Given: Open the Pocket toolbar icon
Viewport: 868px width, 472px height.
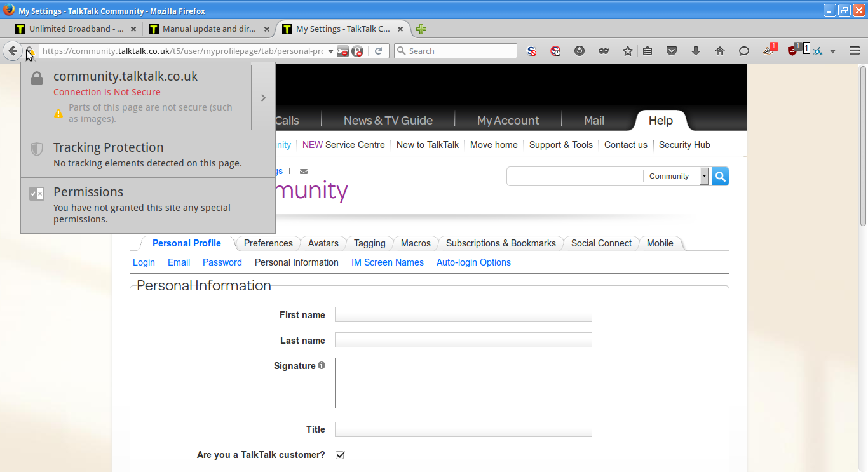Looking at the screenshot, I should [x=672, y=51].
